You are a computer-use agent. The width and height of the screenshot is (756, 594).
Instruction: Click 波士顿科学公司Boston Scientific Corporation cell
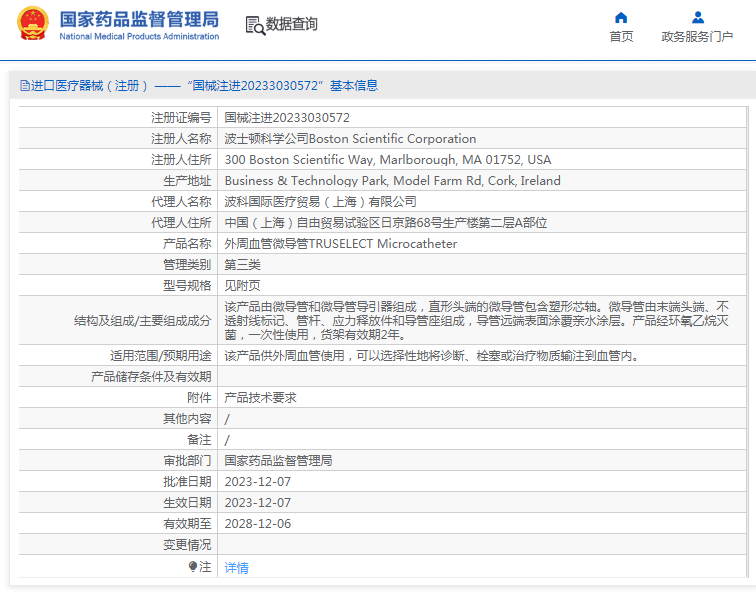pos(350,139)
